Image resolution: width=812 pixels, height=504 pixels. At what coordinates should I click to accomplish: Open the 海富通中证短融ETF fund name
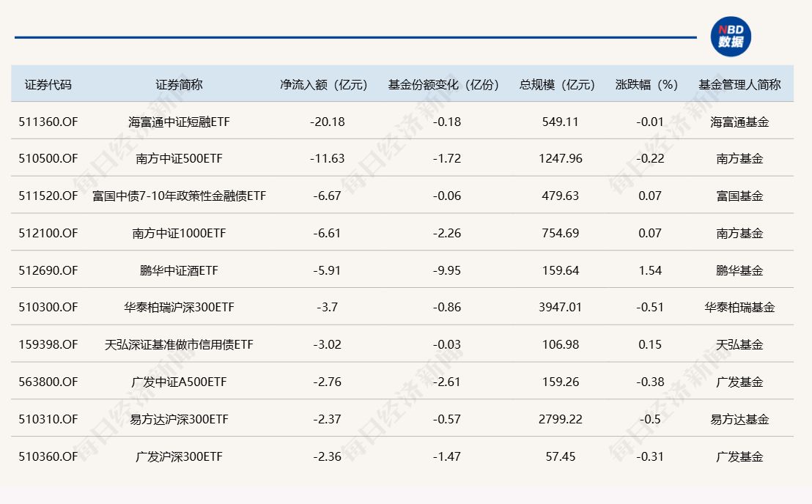point(179,122)
